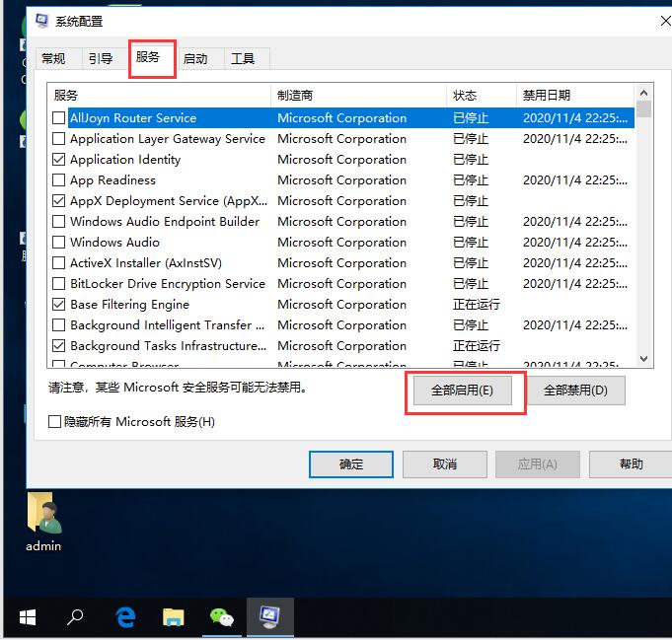Select the 服务 tab
The width and height of the screenshot is (672, 640).
tap(152, 57)
